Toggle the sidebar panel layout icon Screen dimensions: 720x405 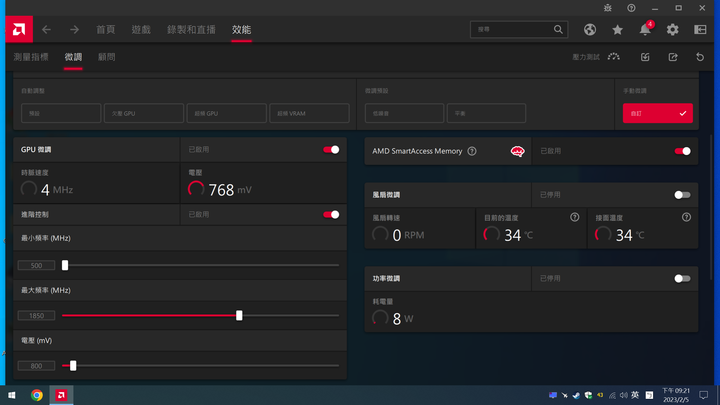coord(700,29)
